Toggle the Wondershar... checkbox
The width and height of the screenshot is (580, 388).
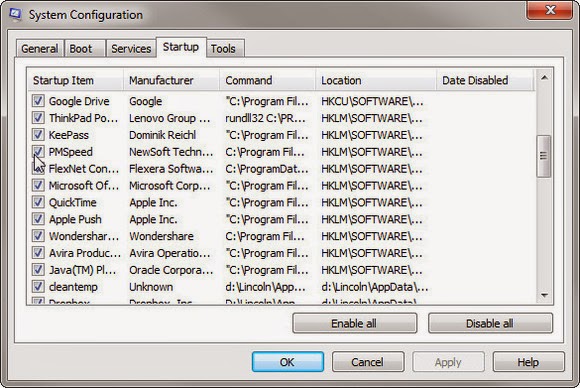[x=38, y=236]
